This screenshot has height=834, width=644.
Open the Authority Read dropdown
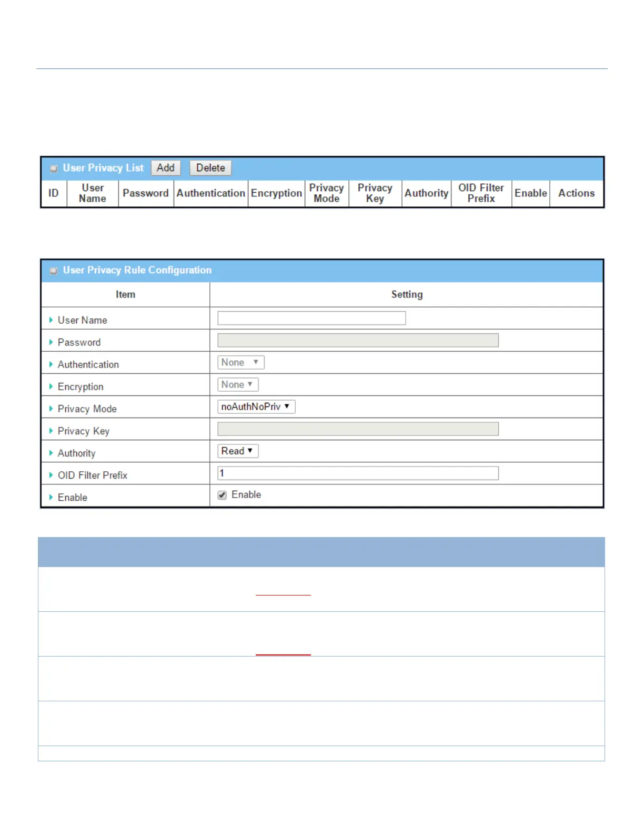click(238, 451)
